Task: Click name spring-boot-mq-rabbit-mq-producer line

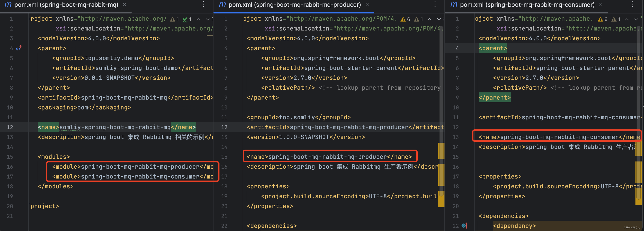Action: point(329,157)
